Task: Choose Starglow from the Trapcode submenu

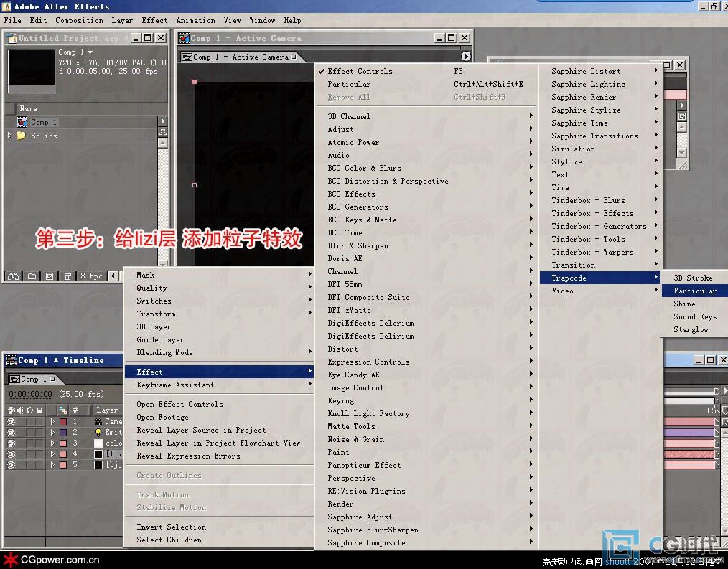Action: [x=694, y=329]
